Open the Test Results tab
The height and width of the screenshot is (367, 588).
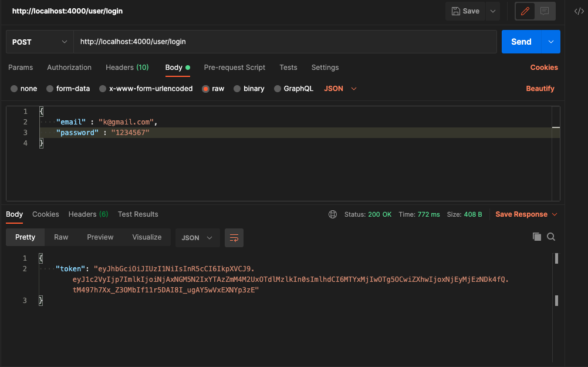(138, 214)
